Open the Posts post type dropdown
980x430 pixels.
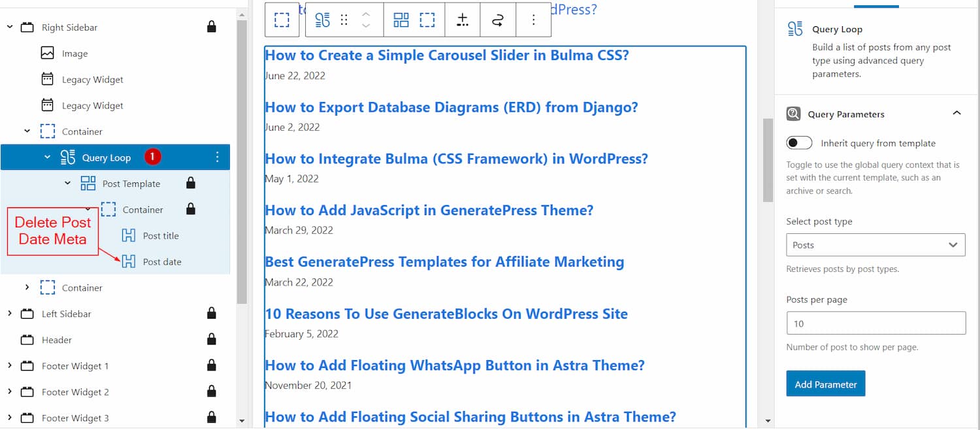point(875,244)
